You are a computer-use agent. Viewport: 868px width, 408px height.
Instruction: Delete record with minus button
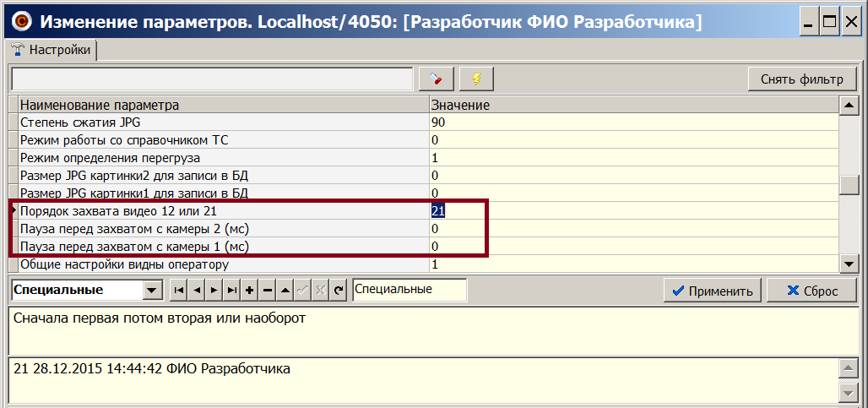(267, 291)
